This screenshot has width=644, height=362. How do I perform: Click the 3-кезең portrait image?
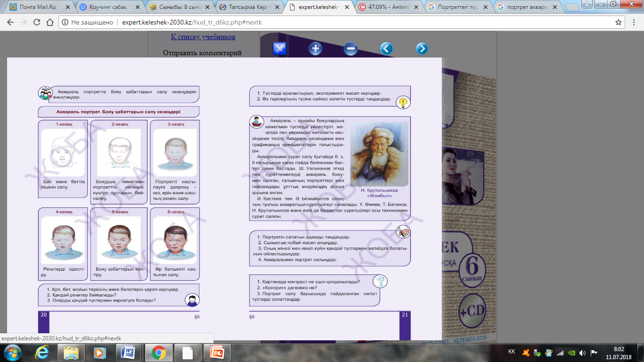point(174,152)
